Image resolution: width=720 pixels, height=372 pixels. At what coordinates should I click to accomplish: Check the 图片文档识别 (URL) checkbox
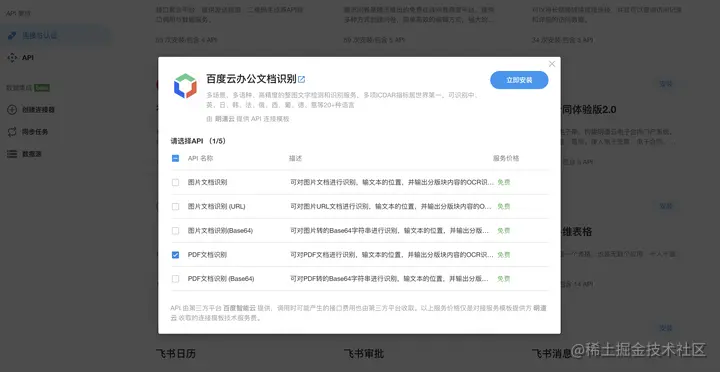(x=175, y=207)
